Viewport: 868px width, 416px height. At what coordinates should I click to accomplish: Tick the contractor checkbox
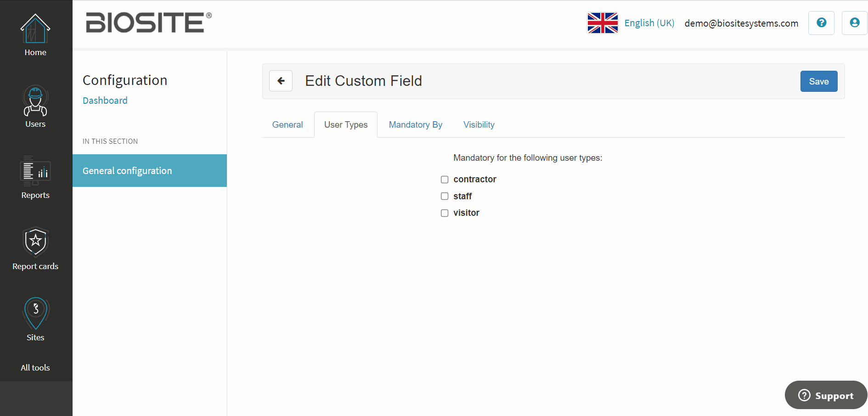click(x=445, y=180)
